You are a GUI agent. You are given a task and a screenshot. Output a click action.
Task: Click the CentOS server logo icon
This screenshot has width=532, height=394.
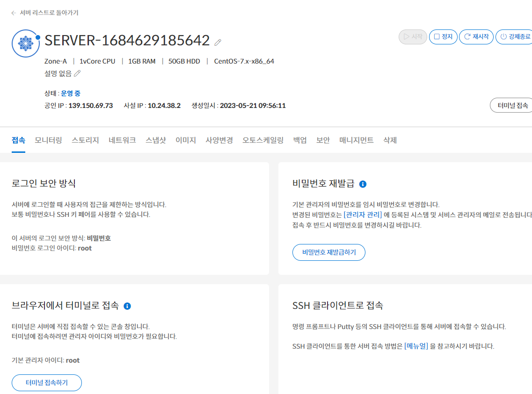(x=26, y=43)
